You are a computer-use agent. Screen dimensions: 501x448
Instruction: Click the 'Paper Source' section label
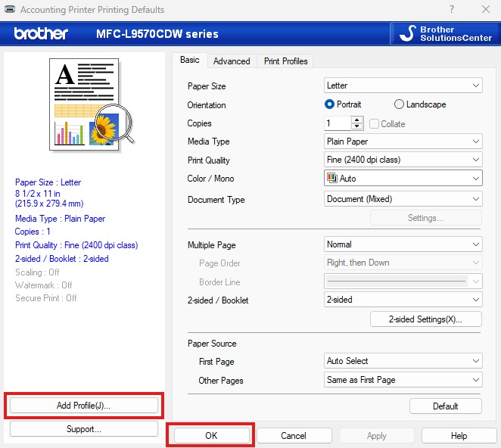pos(212,344)
